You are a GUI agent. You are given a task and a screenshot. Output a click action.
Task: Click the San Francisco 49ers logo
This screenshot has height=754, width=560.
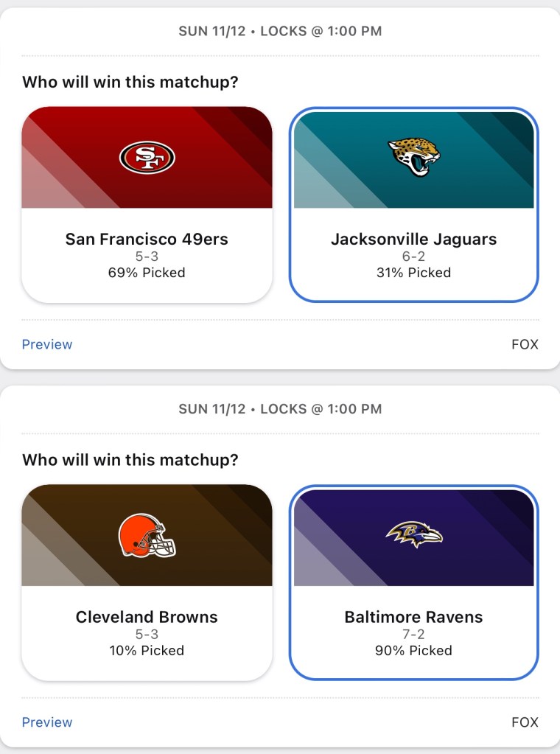(147, 158)
